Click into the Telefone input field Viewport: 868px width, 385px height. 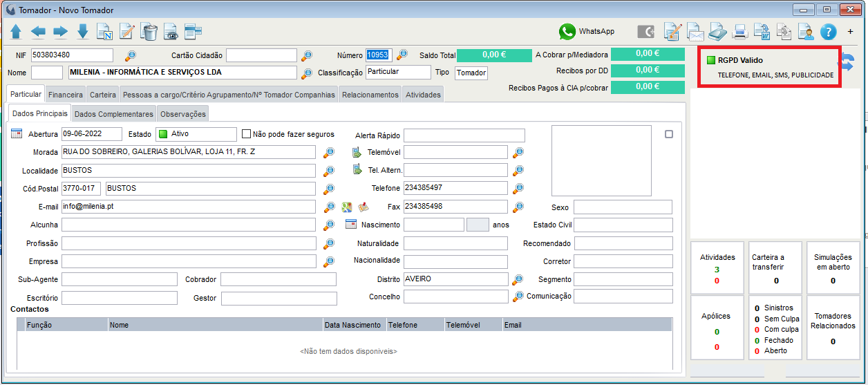pos(455,188)
